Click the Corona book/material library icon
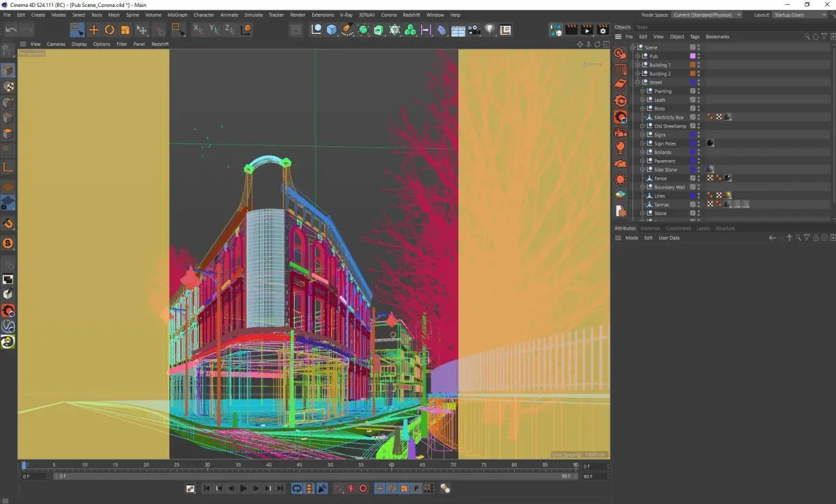Image resolution: width=836 pixels, height=504 pixels. 620,84
